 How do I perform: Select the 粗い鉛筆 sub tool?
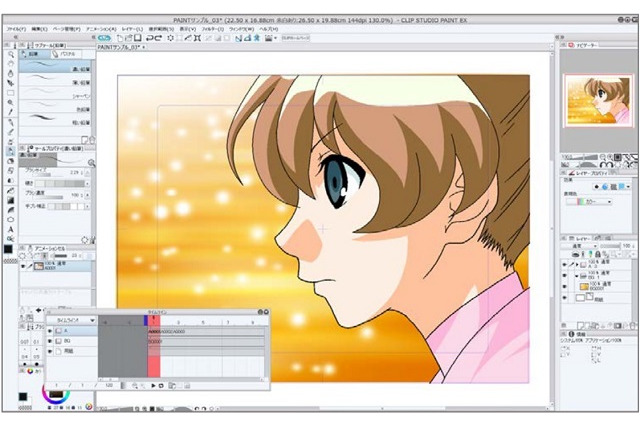tap(56, 120)
